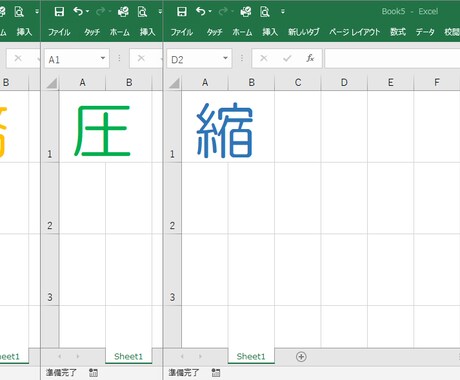Open the 数式 ribbon tab
The image size is (460, 380).
(398, 32)
